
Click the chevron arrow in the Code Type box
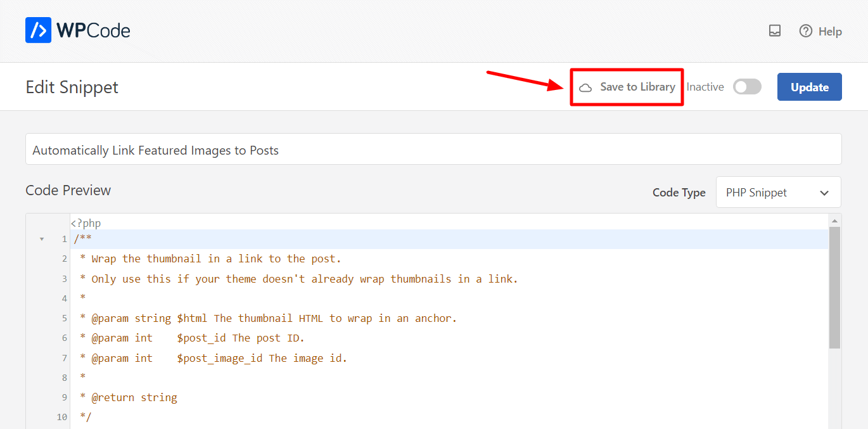point(824,193)
